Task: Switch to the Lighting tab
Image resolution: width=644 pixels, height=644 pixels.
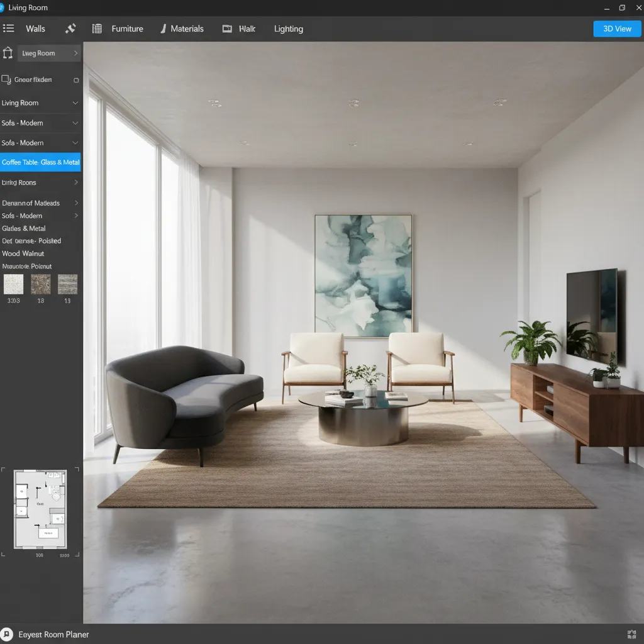Action: [x=288, y=28]
